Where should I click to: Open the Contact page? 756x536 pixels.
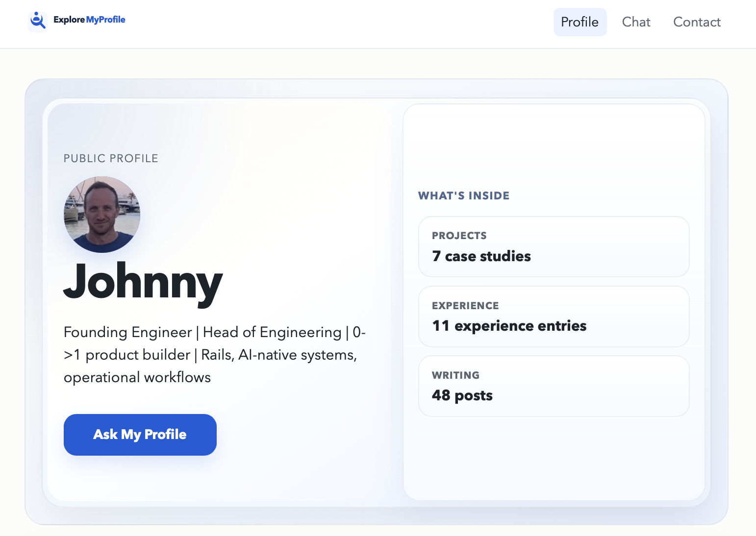tap(697, 22)
